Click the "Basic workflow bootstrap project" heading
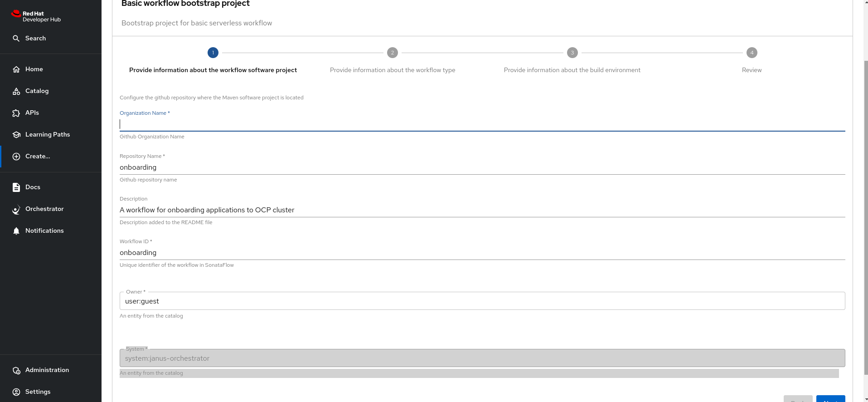Screen dimensions: 868x402 (x=185, y=4)
